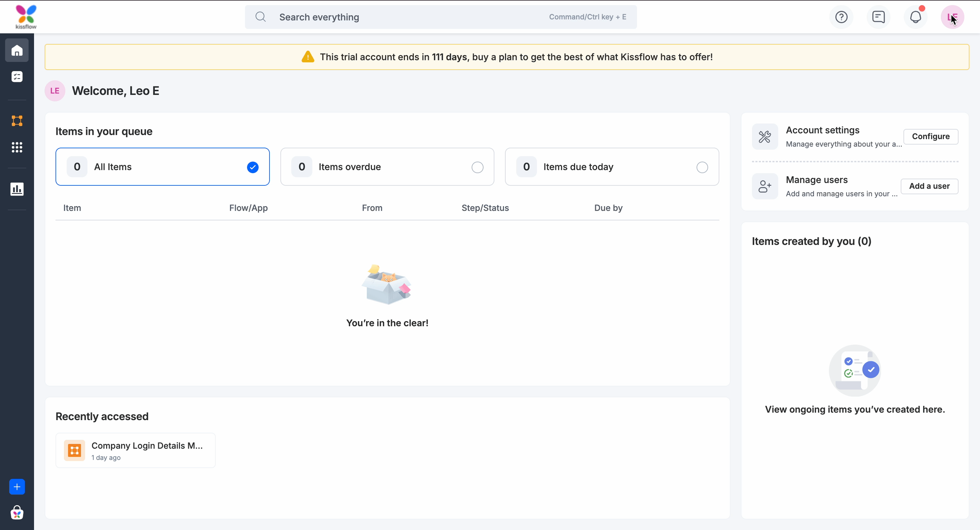Click the Due by column header
This screenshot has width=980, height=530.
[x=608, y=208]
